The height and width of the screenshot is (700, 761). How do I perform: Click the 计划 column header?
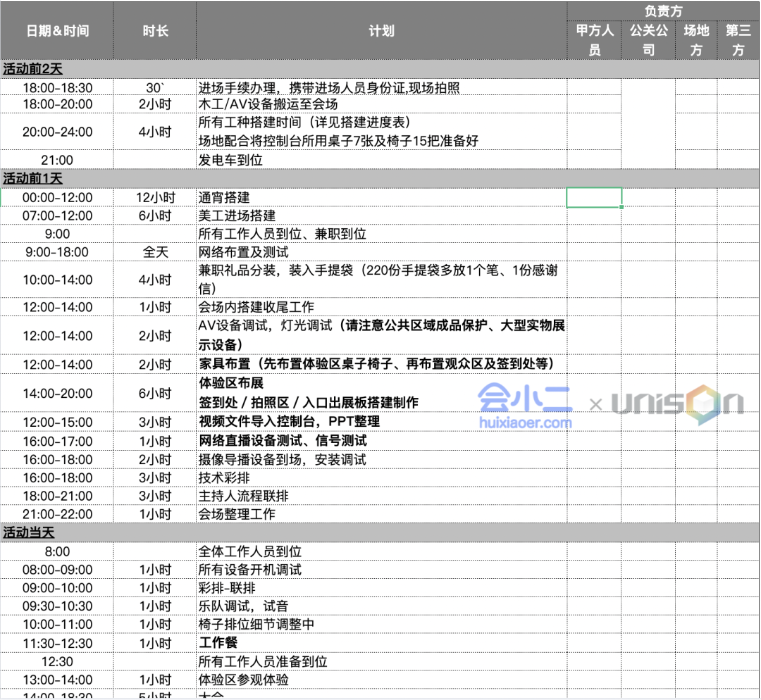(381, 31)
